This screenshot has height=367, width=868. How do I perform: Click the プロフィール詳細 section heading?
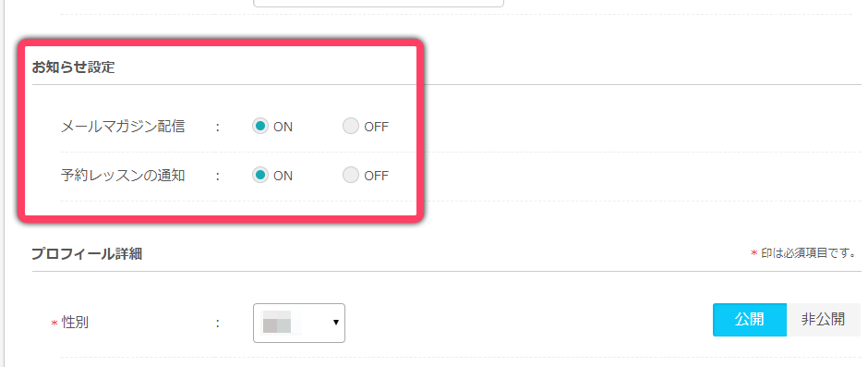pyautogui.click(x=87, y=254)
